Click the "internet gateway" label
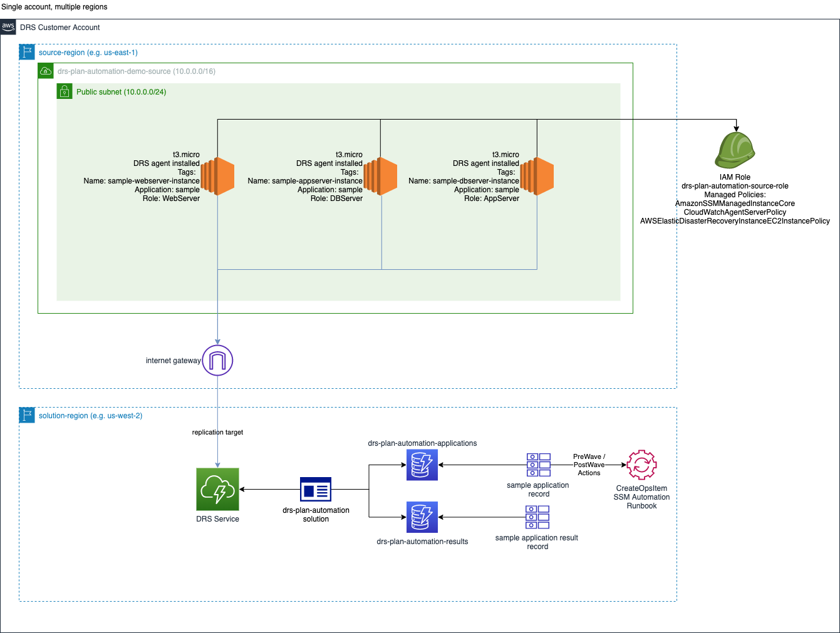This screenshot has height=633, width=840. [x=174, y=361]
